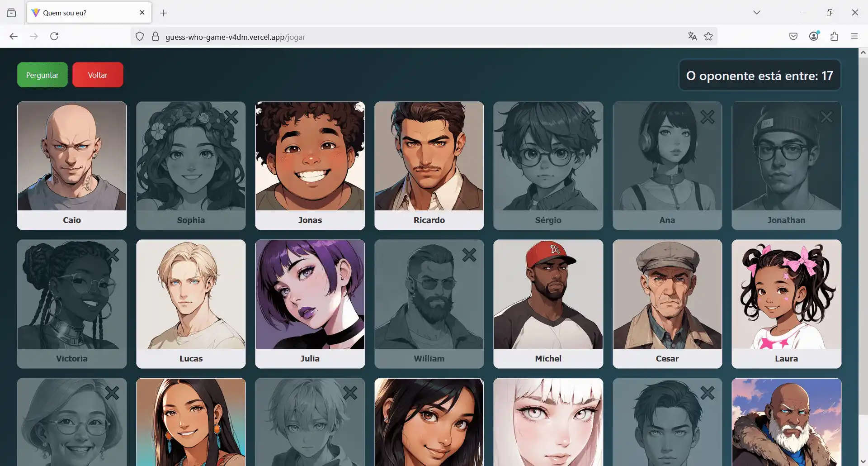Image resolution: width=868 pixels, height=466 pixels.
Task: Select the Lucas character card
Action: pos(191,304)
